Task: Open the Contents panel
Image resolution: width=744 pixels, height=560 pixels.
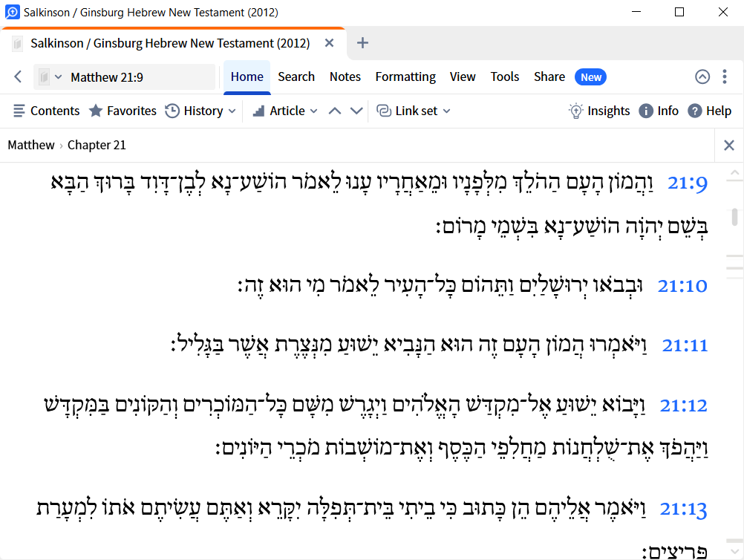Action: [46, 111]
